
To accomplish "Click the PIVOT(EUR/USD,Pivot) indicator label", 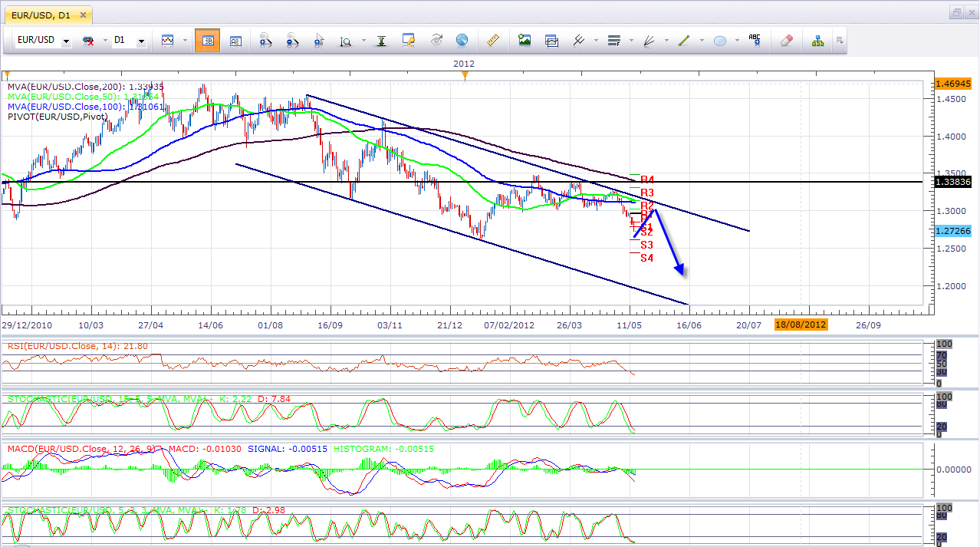I will [58, 117].
